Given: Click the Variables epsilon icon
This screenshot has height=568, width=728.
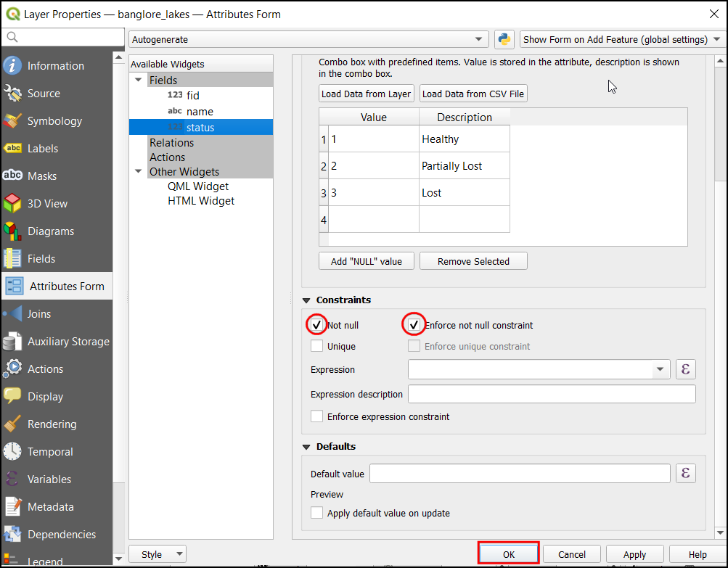Looking at the screenshot, I should tap(12, 479).
